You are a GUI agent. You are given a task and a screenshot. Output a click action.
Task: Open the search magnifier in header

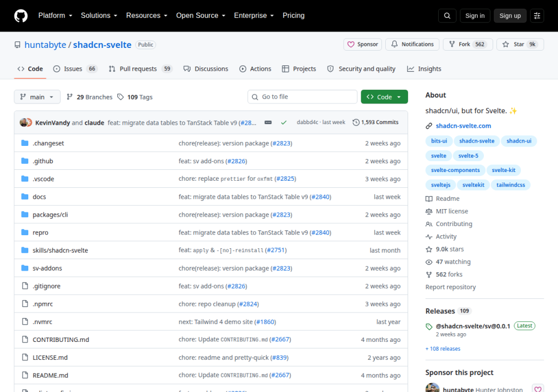447,16
